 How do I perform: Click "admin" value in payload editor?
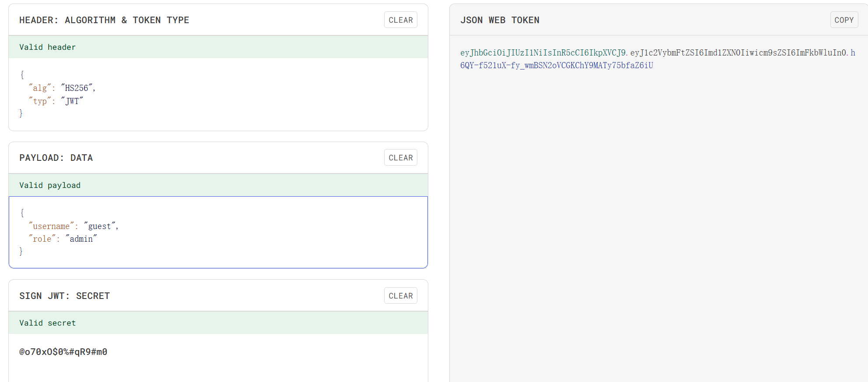tap(81, 239)
